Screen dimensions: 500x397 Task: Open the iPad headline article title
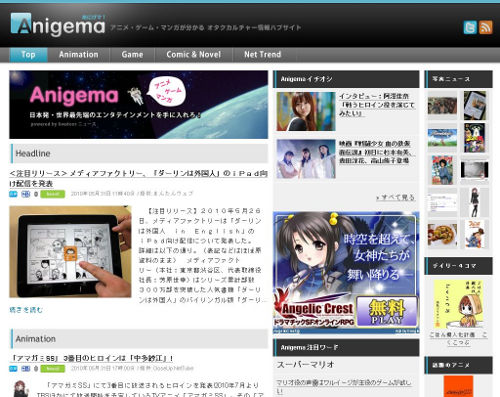pos(138,178)
